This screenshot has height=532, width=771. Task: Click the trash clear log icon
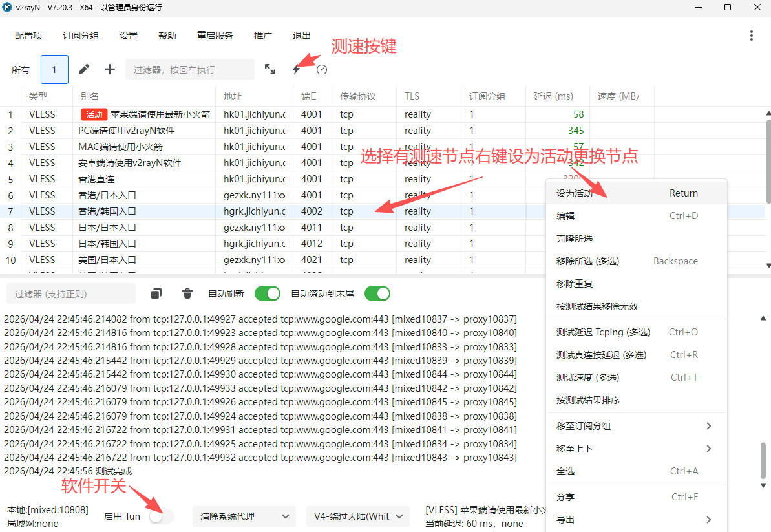[187, 293]
